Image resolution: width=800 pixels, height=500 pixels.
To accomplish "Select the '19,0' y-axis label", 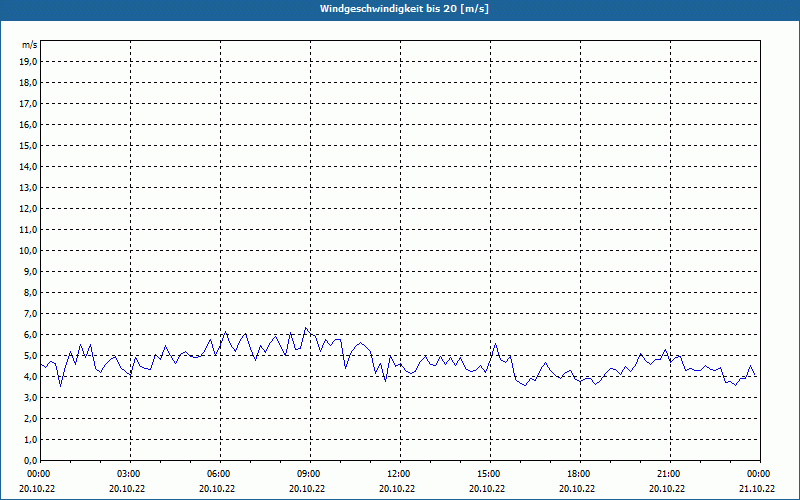I will tap(29, 62).
